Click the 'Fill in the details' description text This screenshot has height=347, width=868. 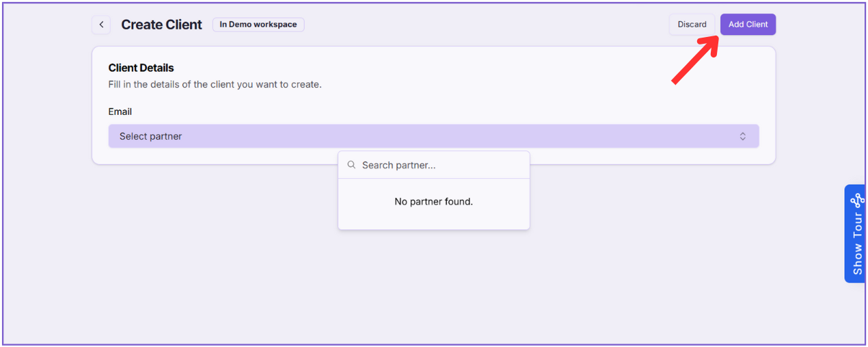(215, 85)
